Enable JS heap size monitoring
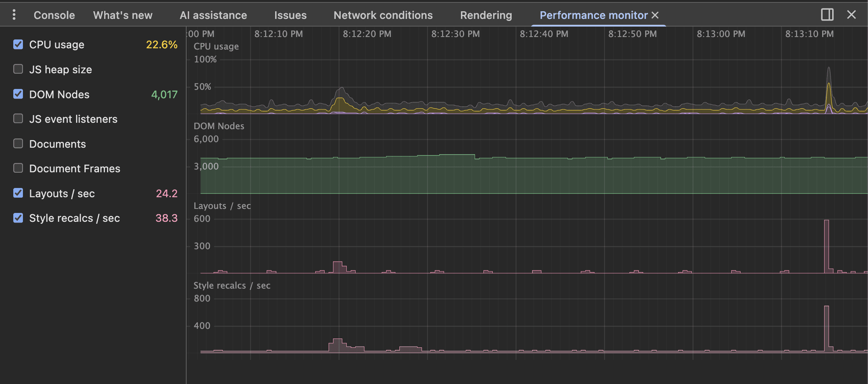 click(18, 69)
